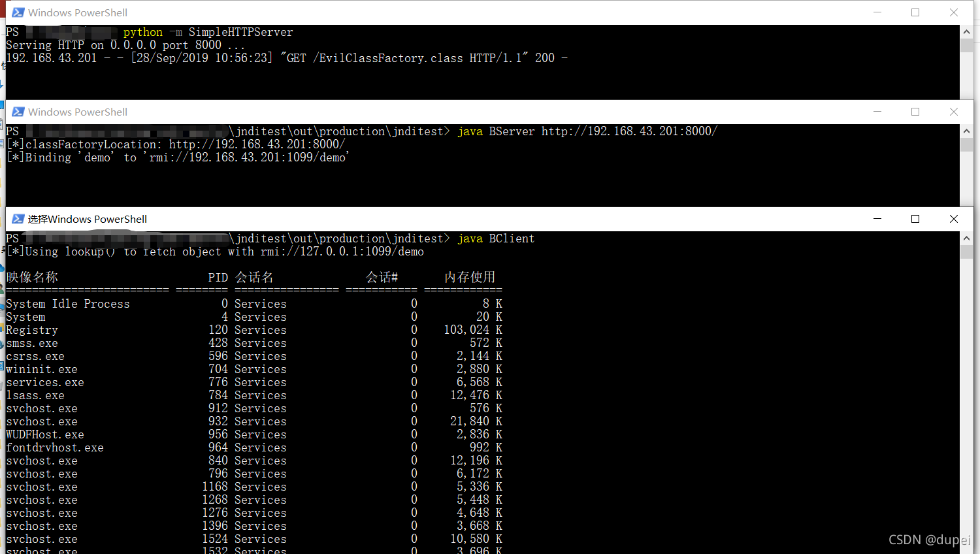
Task: Click scroll-up arrow in bottom PowerShell window
Action: pos(966,238)
